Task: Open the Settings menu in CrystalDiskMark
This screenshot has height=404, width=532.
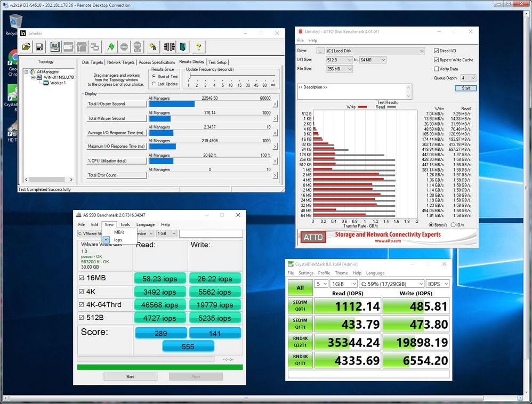Action: 305,273
